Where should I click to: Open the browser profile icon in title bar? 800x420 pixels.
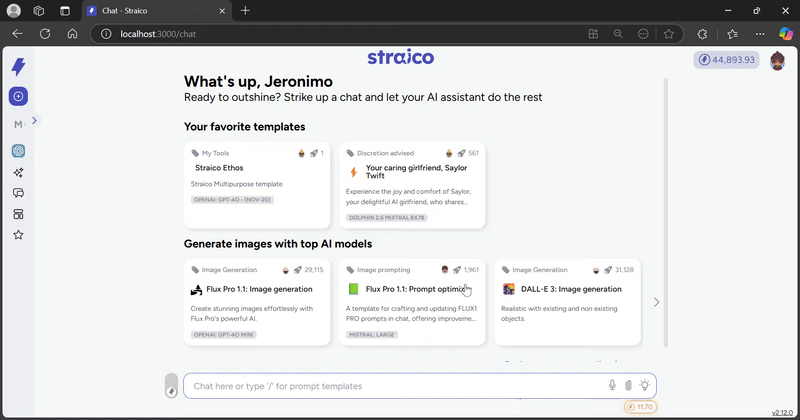[x=14, y=10]
